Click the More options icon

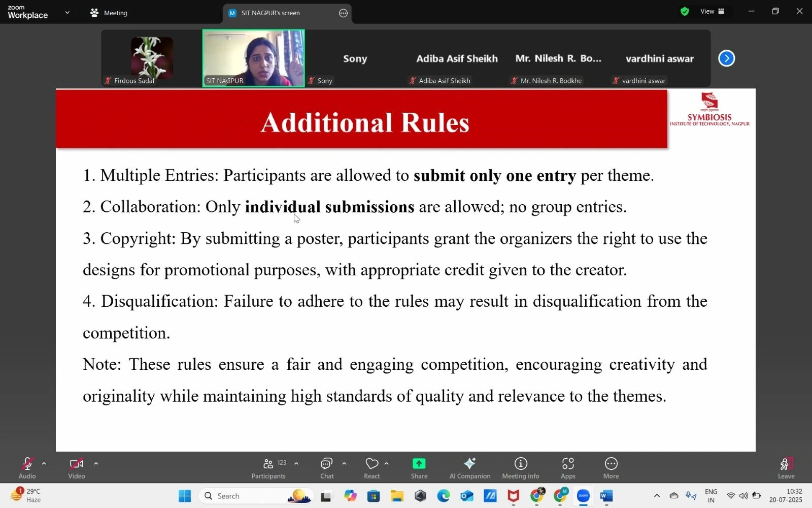611,468
